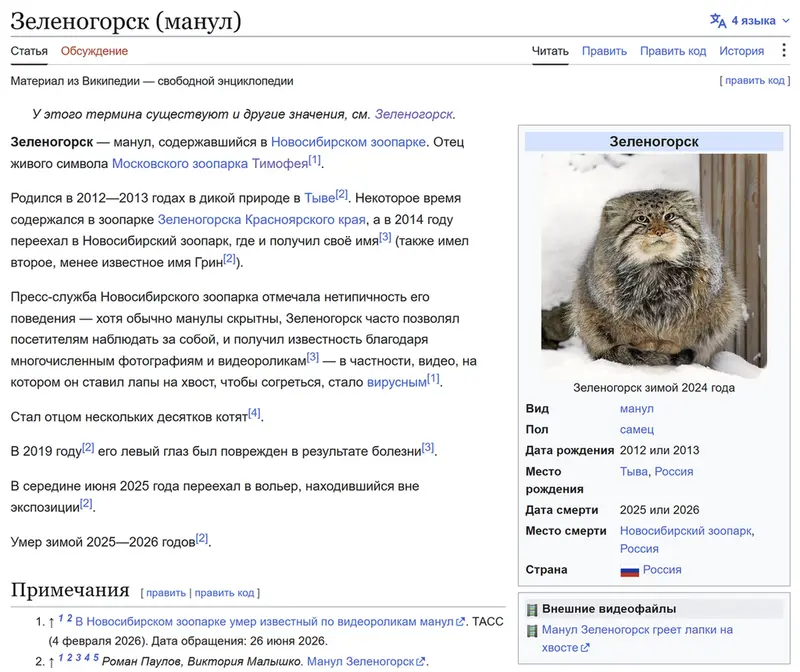Viewport: 800px width, 672px height.
Task: Click the up-arrow back-reference in note 1
Action: (51, 622)
